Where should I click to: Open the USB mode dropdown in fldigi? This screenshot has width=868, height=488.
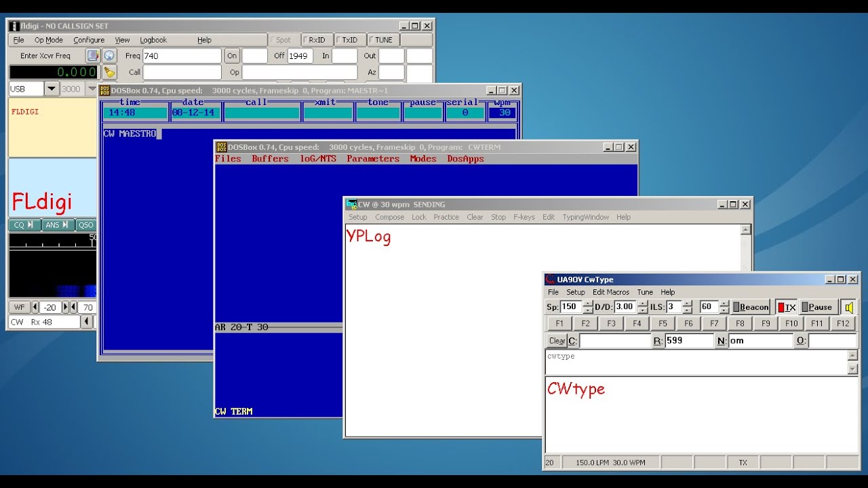click(52, 89)
